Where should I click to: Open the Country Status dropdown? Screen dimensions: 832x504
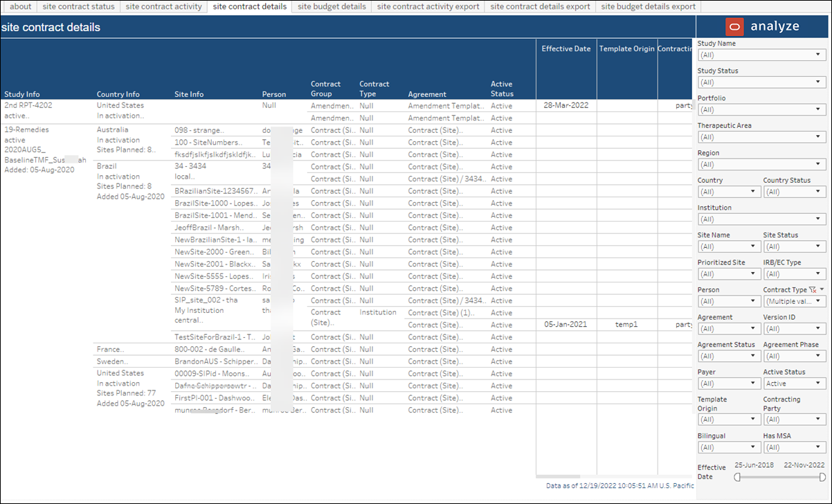pos(795,192)
